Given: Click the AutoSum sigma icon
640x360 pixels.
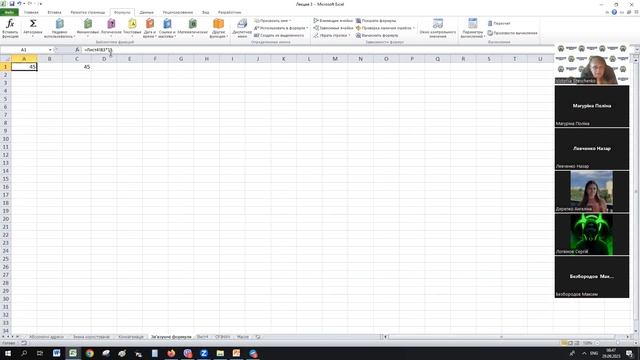Looking at the screenshot, I should tap(33, 24).
